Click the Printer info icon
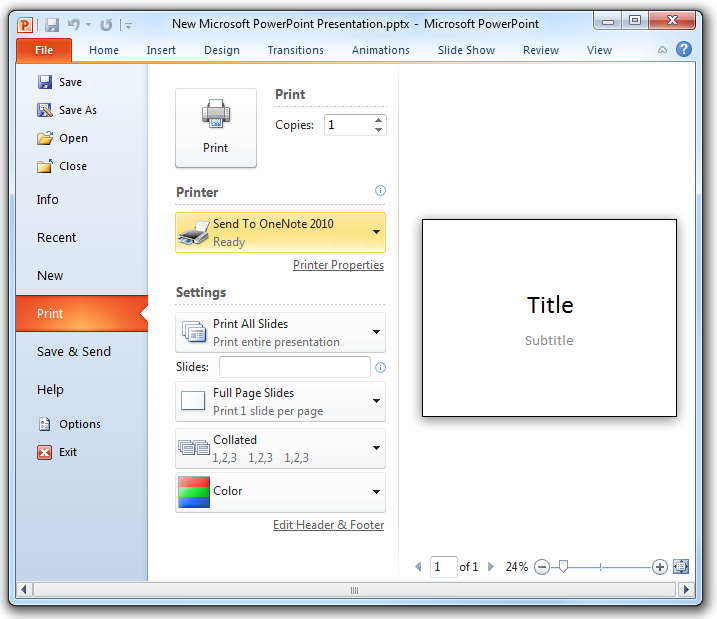717x619 pixels. [x=380, y=191]
